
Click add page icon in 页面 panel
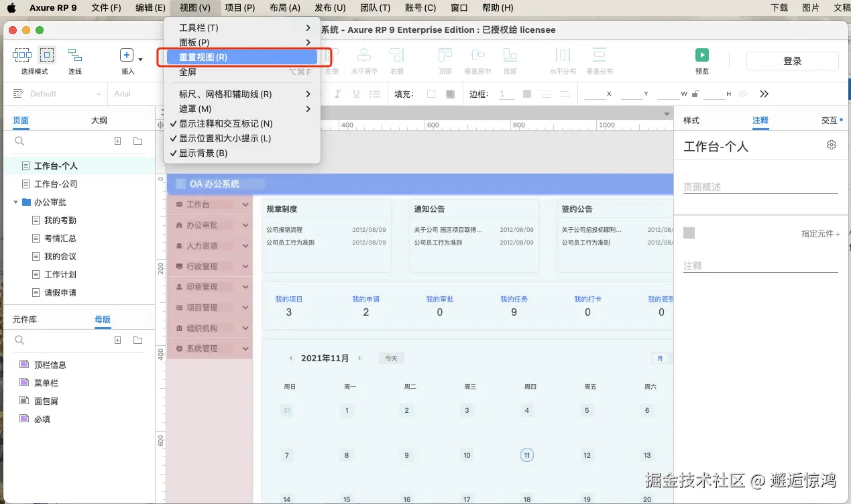(x=118, y=141)
